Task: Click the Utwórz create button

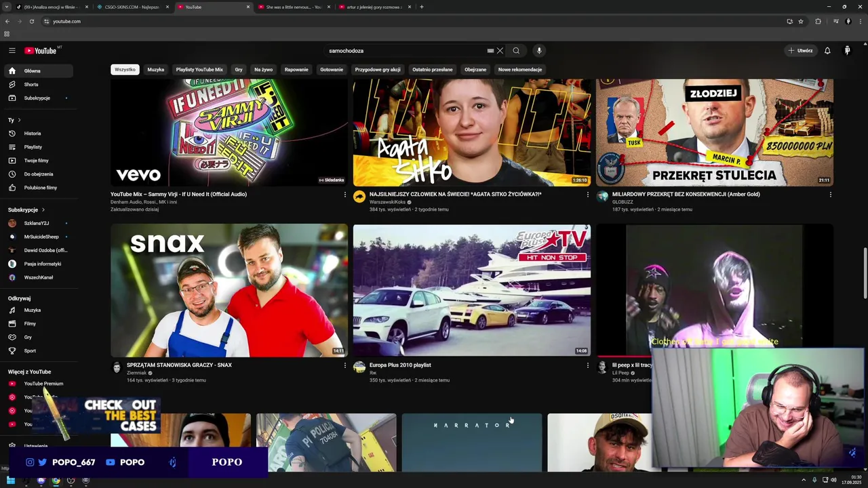Action: tap(800, 51)
